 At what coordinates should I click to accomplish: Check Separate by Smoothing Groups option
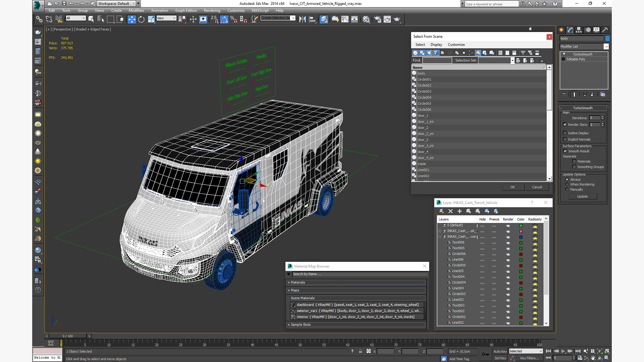click(574, 167)
